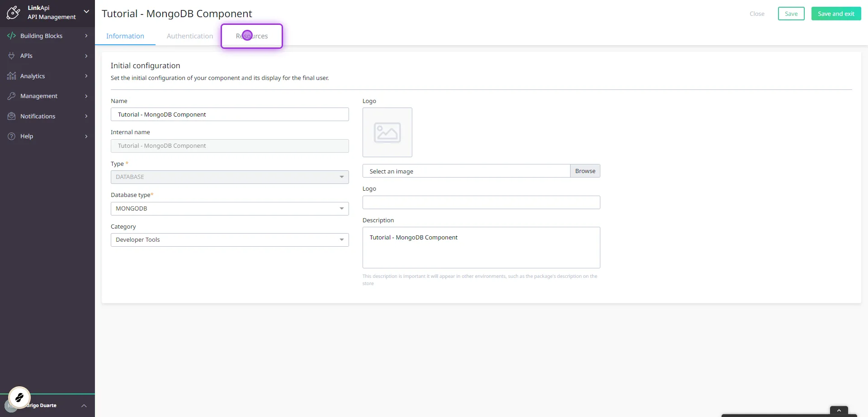Expand the Help menu chevron
Image resolution: width=868 pixels, height=417 pixels.
tap(86, 136)
